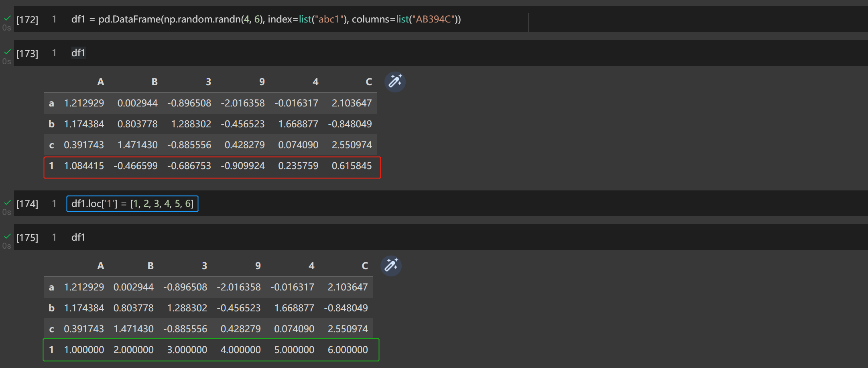Viewport: 868px width, 368px height.
Task: Click column header 4 in second output table
Action: tap(311, 266)
